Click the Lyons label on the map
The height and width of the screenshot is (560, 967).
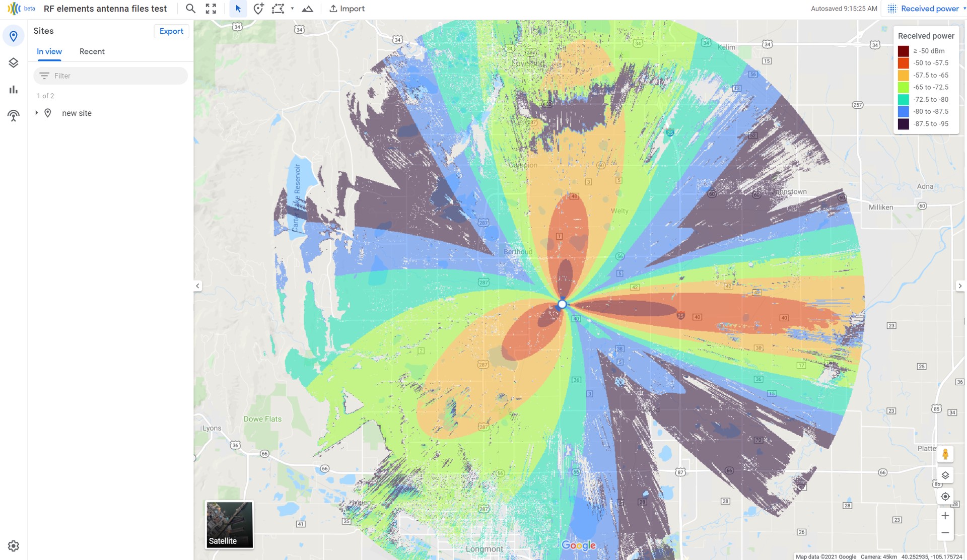pos(212,428)
